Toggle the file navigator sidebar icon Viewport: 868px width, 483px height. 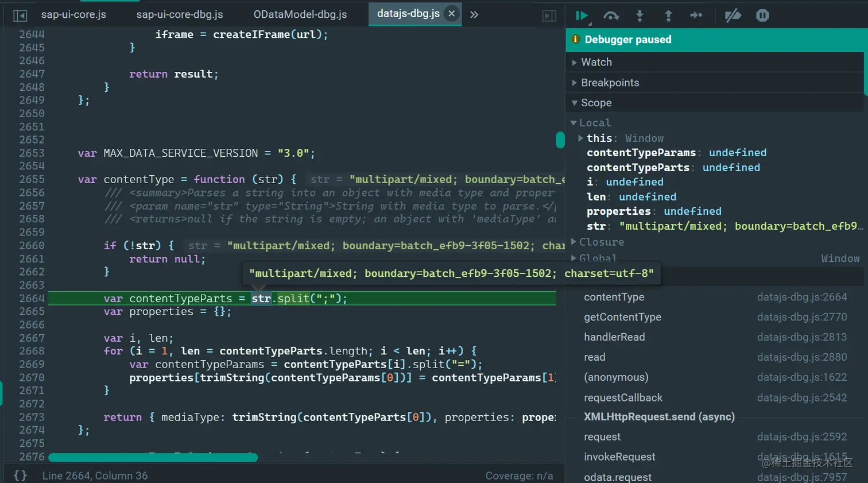(20, 15)
